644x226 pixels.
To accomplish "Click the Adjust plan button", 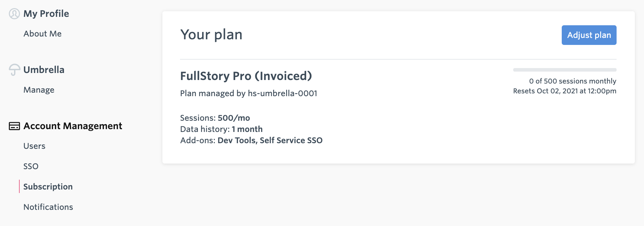I will coord(589,35).
